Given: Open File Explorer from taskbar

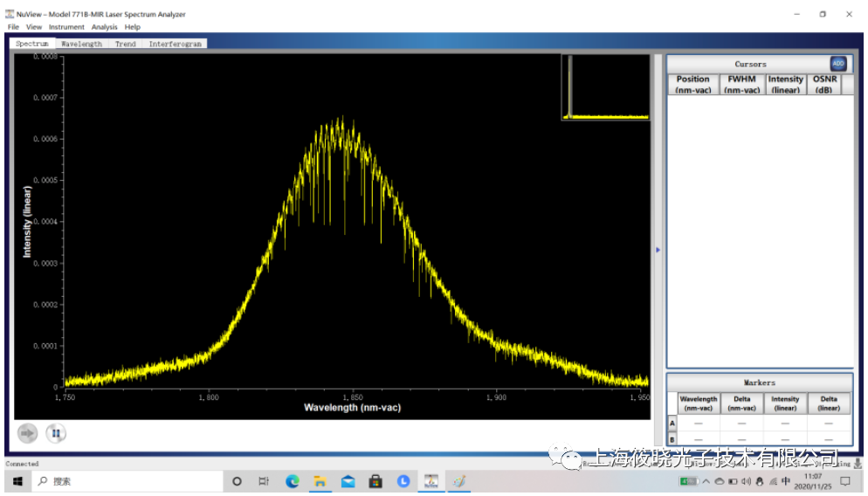Looking at the screenshot, I should pyautogui.click(x=320, y=481).
